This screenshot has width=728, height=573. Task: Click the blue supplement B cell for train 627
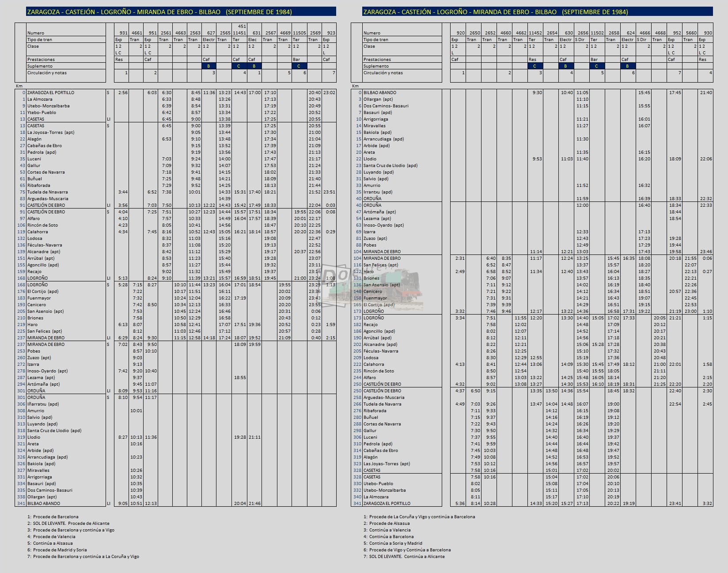click(x=209, y=66)
